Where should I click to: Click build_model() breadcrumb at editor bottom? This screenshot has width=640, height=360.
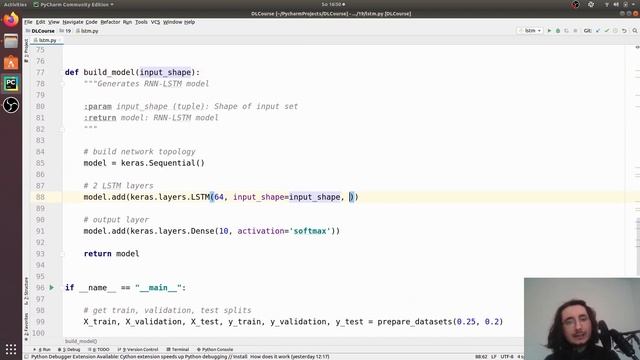pos(81,341)
